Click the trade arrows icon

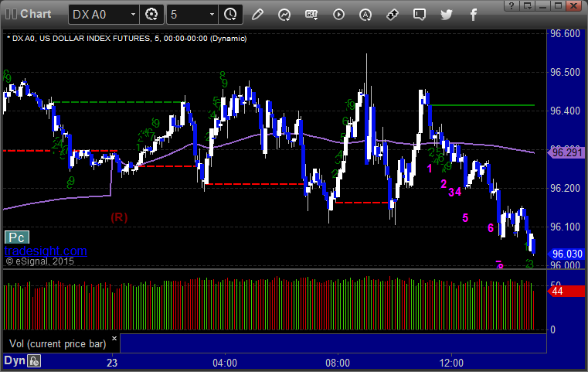[x=393, y=15]
